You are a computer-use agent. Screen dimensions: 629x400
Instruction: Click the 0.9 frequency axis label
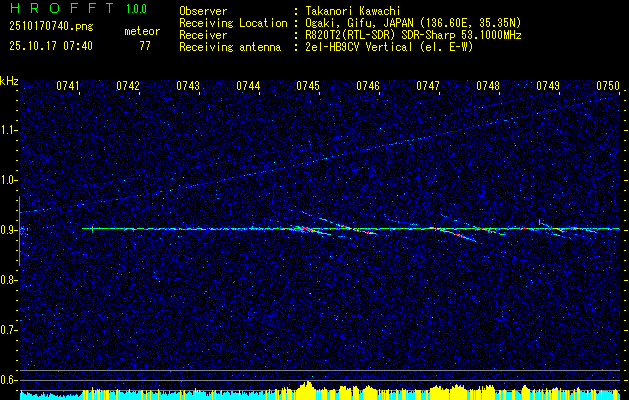tap(9, 230)
